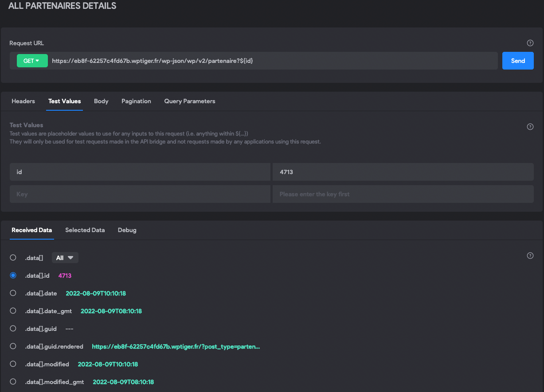Open help for the Request URL section
Screen dimensions: 544x392
click(530, 43)
